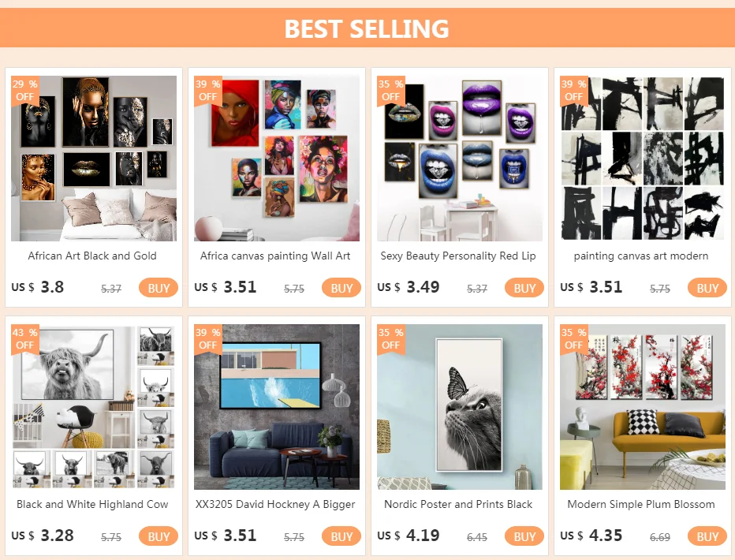Click the 43% OFF badge on Highland Cow
Image resolution: width=735 pixels, height=560 pixels.
pos(25,339)
